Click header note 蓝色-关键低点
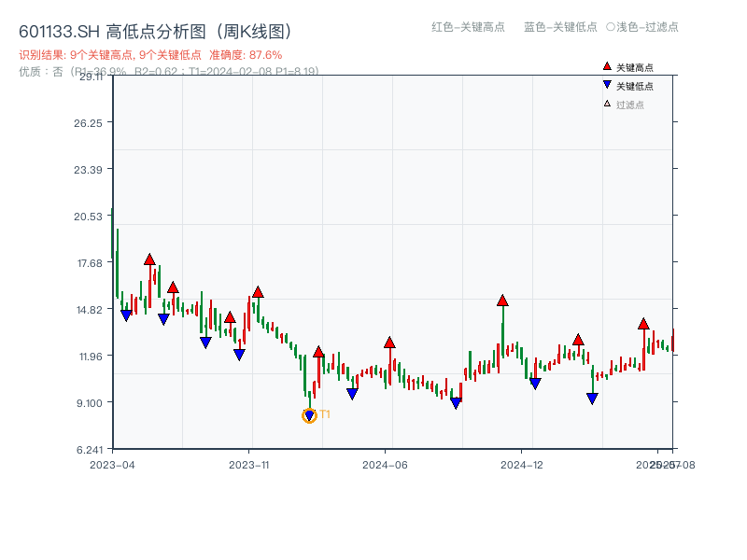This screenshot has height=560, width=747. [560, 27]
